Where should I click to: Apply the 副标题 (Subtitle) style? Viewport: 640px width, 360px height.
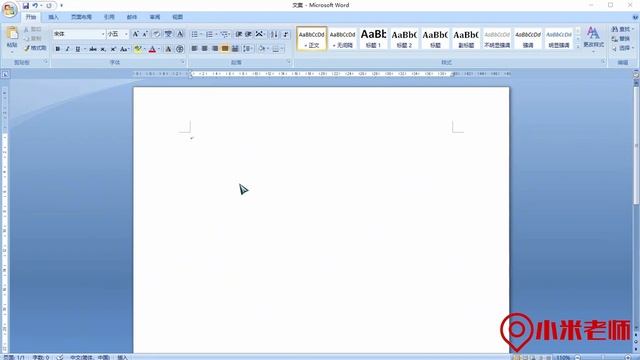click(466, 39)
